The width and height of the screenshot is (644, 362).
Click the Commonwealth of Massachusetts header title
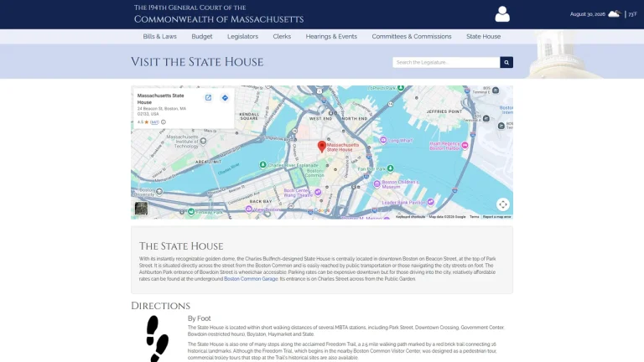(x=219, y=19)
